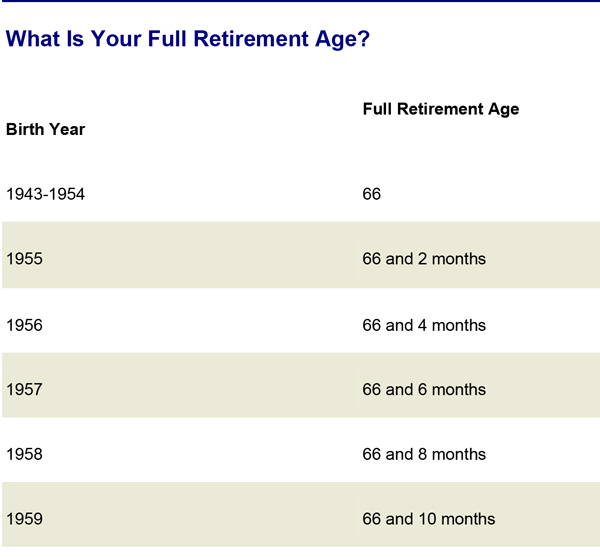Click the word 'Age' in the column header
This screenshot has width=600, height=558.
pyautogui.click(x=504, y=110)
